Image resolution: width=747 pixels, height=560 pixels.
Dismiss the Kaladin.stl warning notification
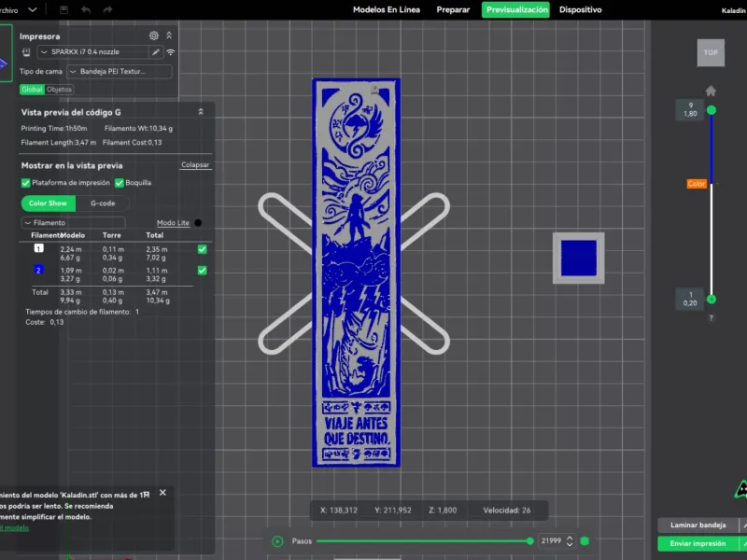pos(162,493)
